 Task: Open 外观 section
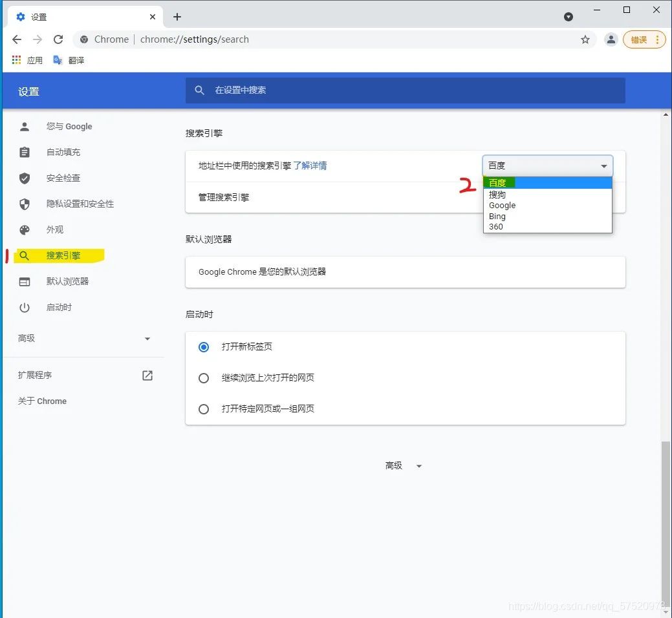point(55,229)
